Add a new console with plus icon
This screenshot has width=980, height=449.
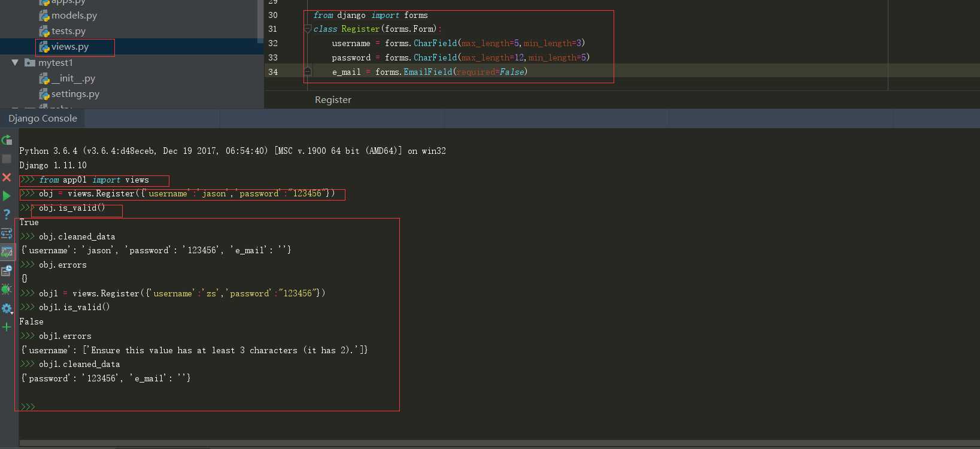(x=7, y=327)
